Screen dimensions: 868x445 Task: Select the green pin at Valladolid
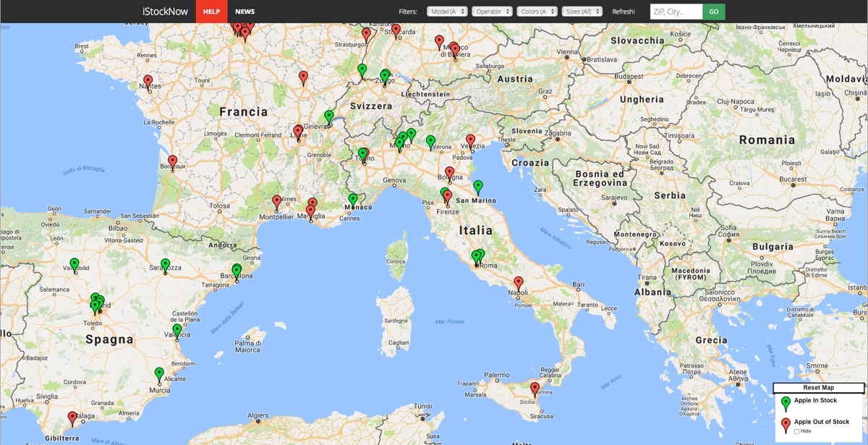pos(74,266)
